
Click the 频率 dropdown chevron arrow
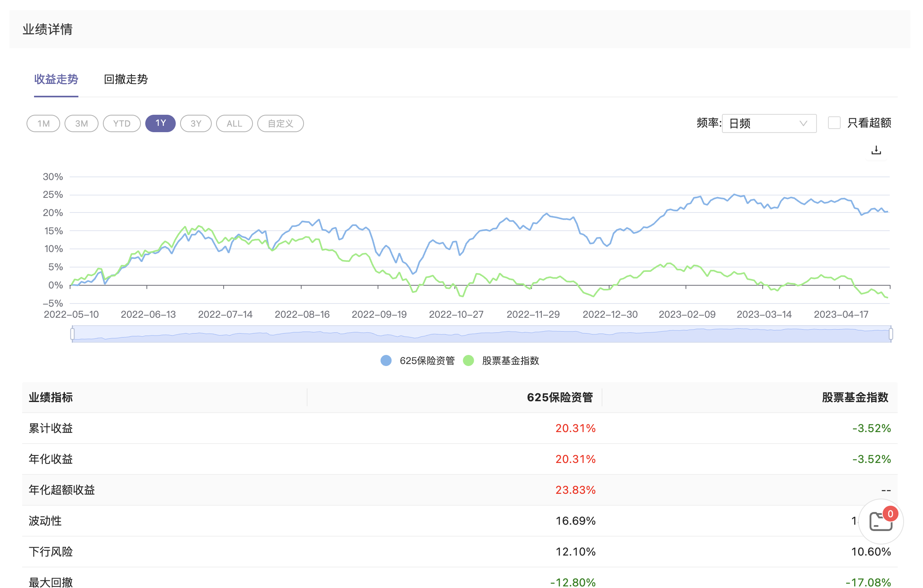[x=803, y=123]
